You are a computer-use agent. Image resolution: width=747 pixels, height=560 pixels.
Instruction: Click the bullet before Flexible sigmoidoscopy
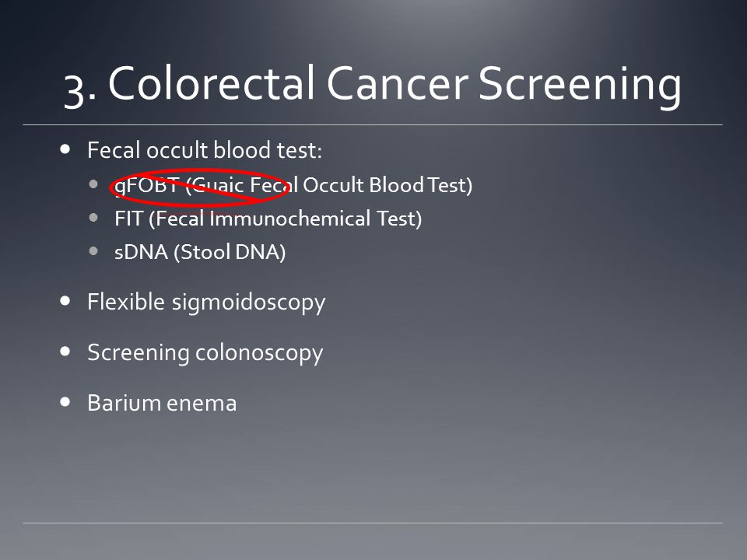pos(65,301)
